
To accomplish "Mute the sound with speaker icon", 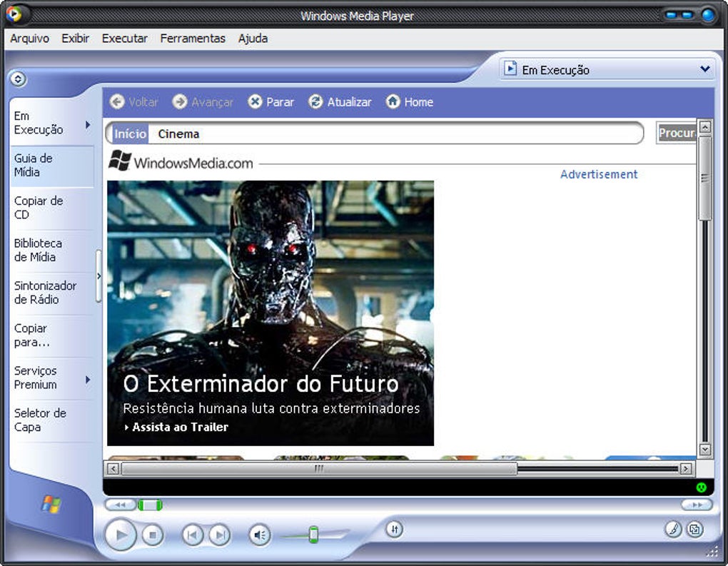I will 260,535.
